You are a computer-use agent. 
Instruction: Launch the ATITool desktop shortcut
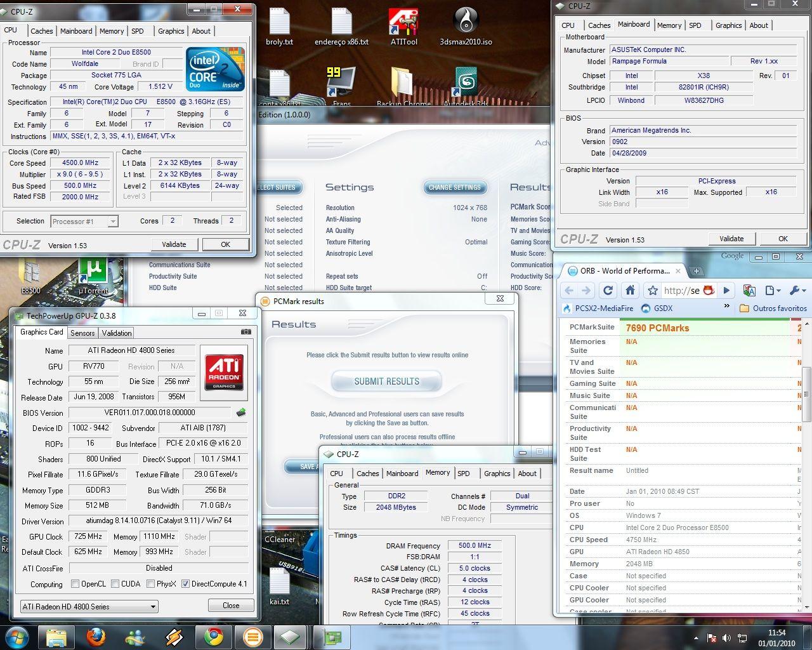pos(403,25)
